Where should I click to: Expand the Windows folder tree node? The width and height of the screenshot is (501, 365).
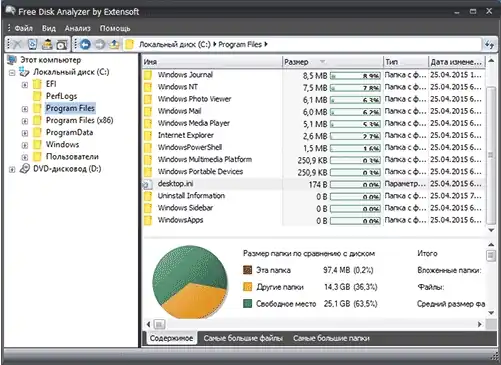click(x=25, y=145)
